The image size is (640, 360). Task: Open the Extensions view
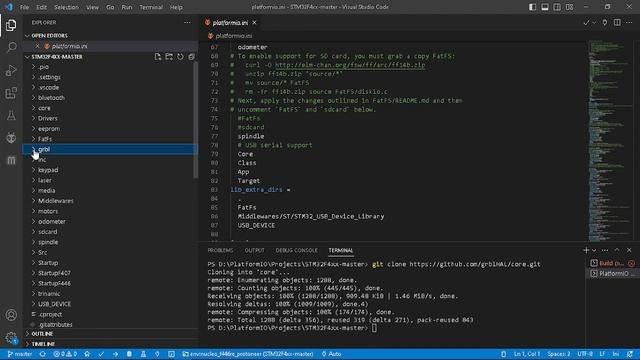click(11, 93)
